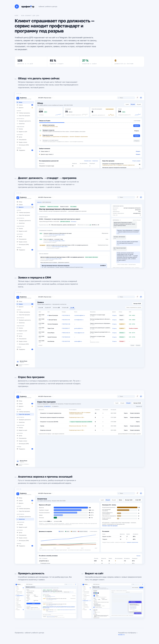
Task: Click the Виктор Панов avatar in the Заявки screenshot
Action: [x=18, y=362]
